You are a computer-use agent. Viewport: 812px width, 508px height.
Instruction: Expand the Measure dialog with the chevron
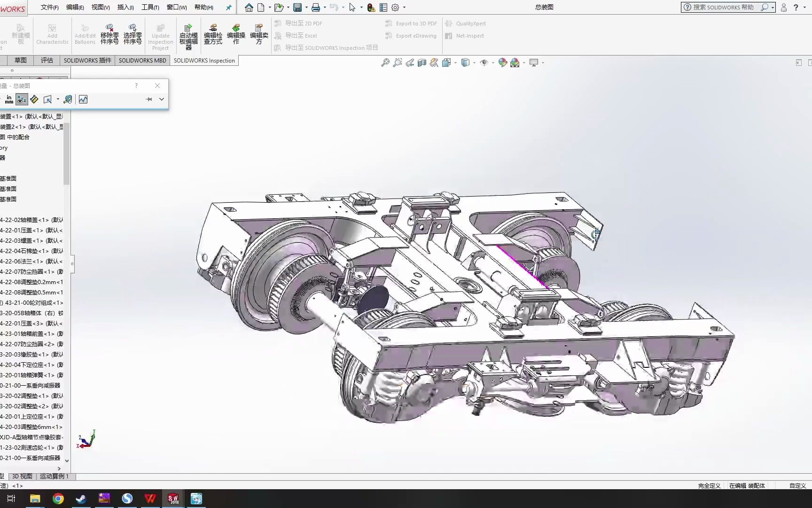(x=162, y=99)
